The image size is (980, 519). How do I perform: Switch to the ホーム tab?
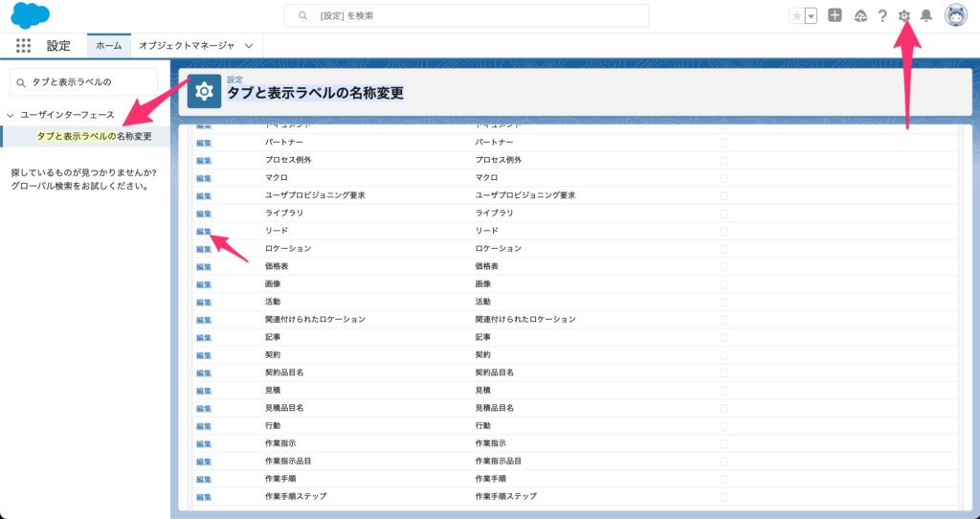click(x=109, y=46)
